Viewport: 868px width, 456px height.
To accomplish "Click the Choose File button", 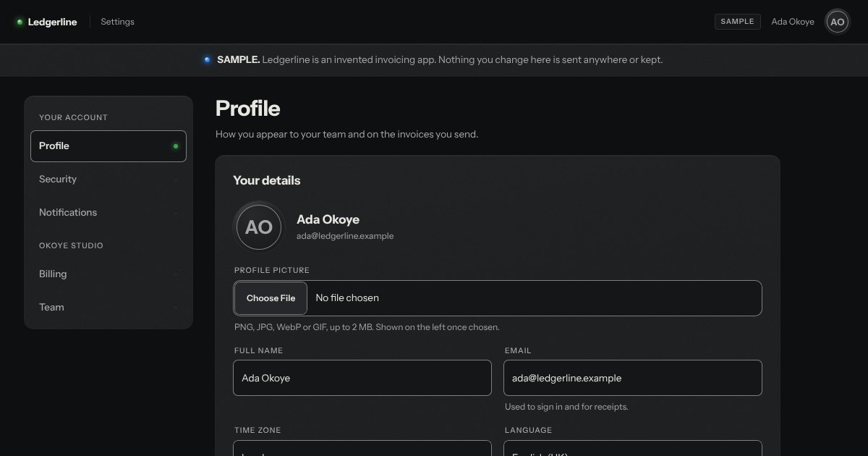I will (x=271, y=298).
